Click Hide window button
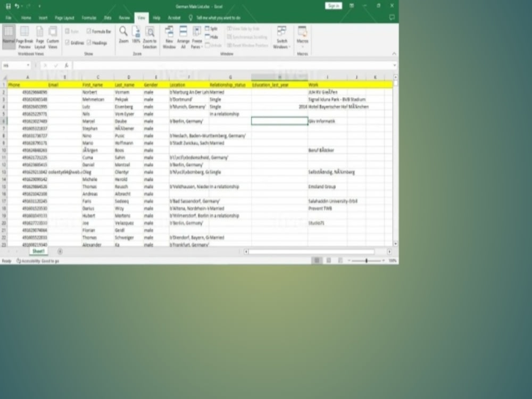Screen dimensions: 532x399 click(211, 37)
